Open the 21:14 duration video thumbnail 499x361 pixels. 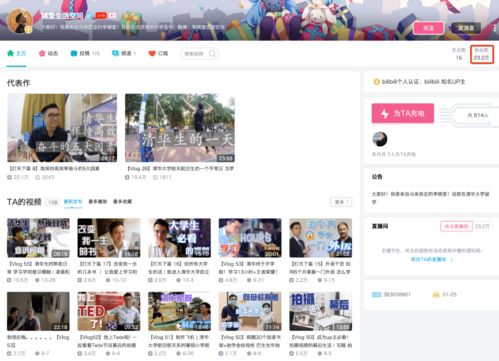250,311
